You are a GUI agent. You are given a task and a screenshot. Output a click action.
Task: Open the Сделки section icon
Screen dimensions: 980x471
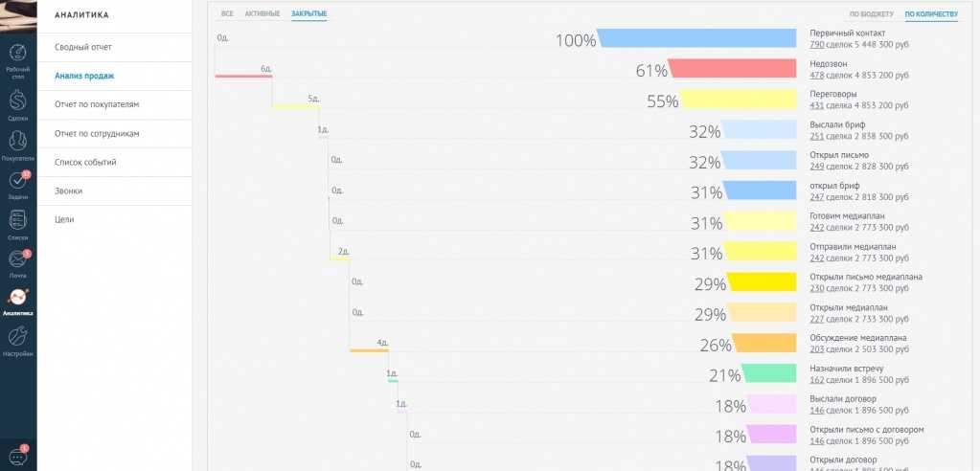tap(17, 100)
